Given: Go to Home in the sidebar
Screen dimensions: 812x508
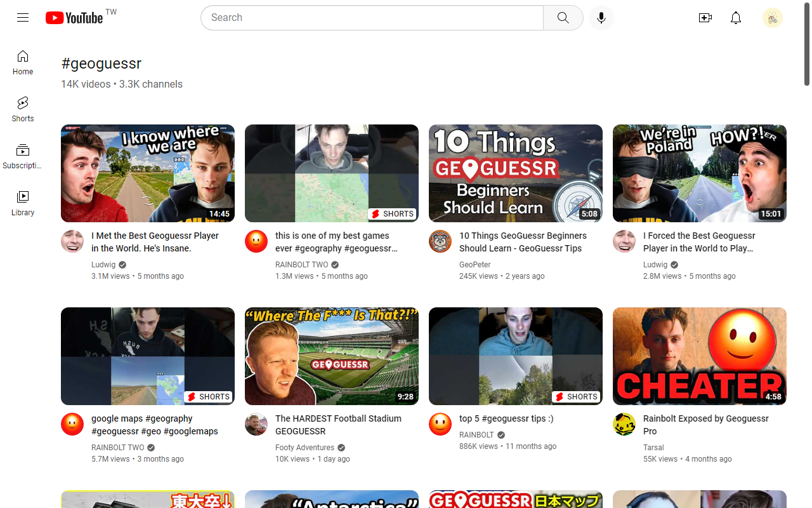Looking at the screenshot, I should click(x=23, y=63).
